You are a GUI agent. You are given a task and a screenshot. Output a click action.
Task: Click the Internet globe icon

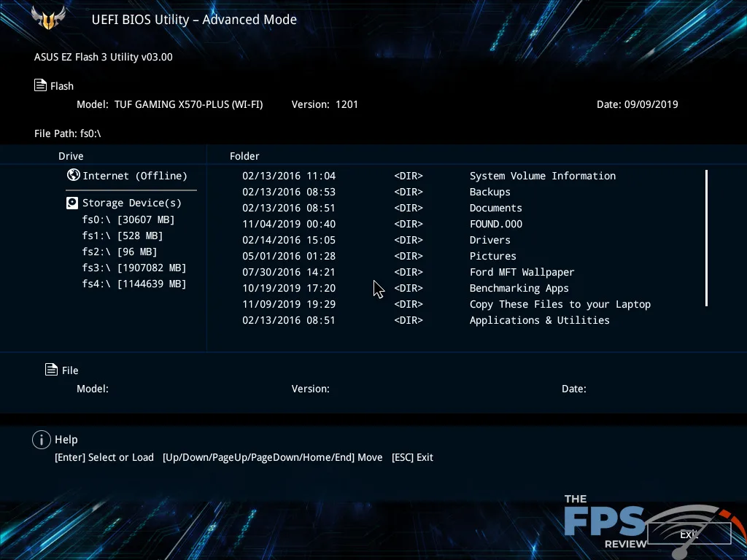pyautogui.click(x=74, y=175)
